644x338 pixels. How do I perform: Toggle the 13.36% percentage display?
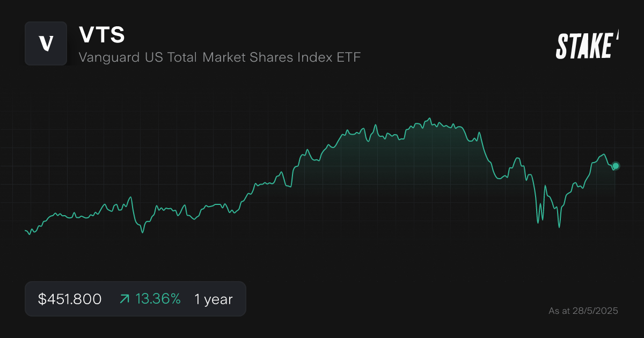point(158,299)
